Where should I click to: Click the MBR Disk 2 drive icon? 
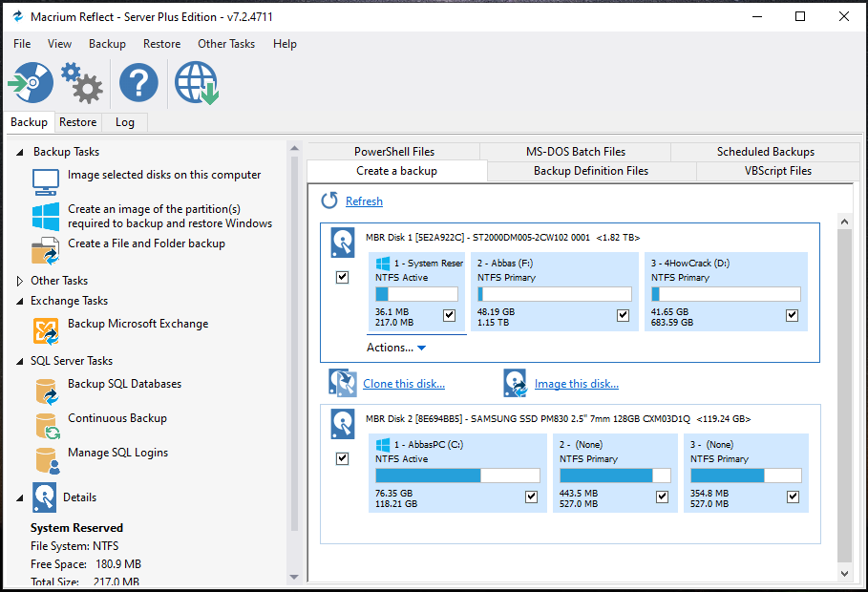(343, 424)
